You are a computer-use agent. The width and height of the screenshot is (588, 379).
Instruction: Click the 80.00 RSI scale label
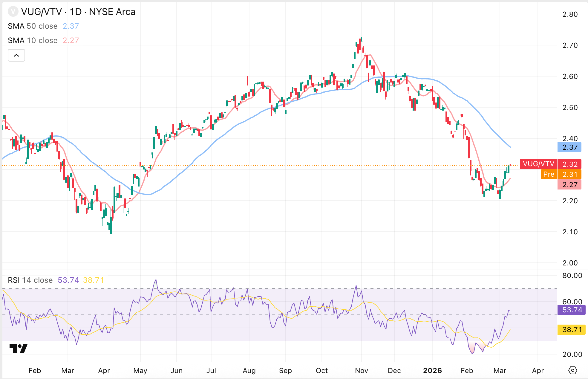click(x=572, y=275)
